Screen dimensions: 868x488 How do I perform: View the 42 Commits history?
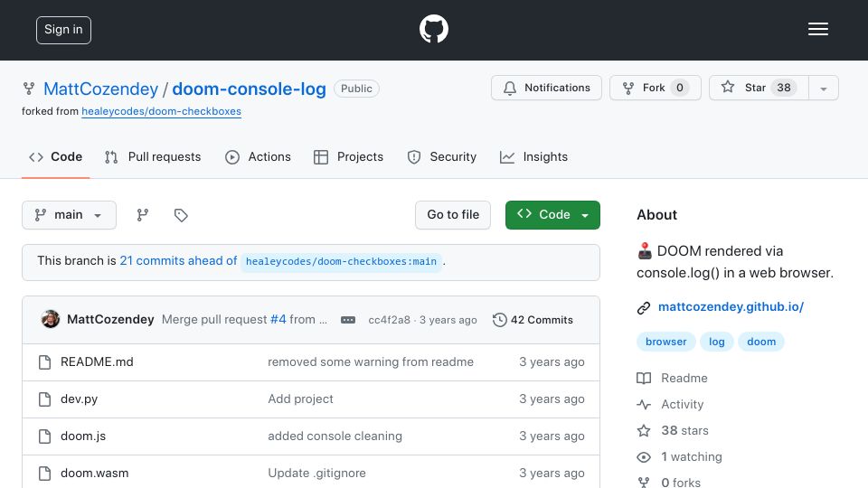tap(533, 320)
